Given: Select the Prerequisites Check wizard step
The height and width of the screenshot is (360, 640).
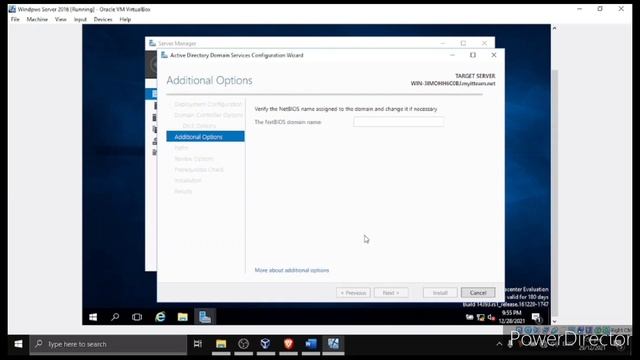Looking at the screenshot, I should tap(199, 169).
